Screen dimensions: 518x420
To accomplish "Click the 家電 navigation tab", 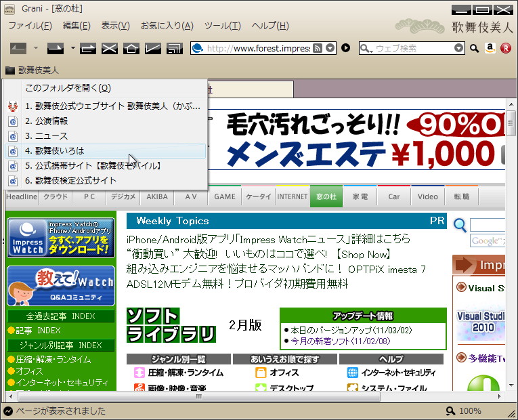I will pos(360,196).
